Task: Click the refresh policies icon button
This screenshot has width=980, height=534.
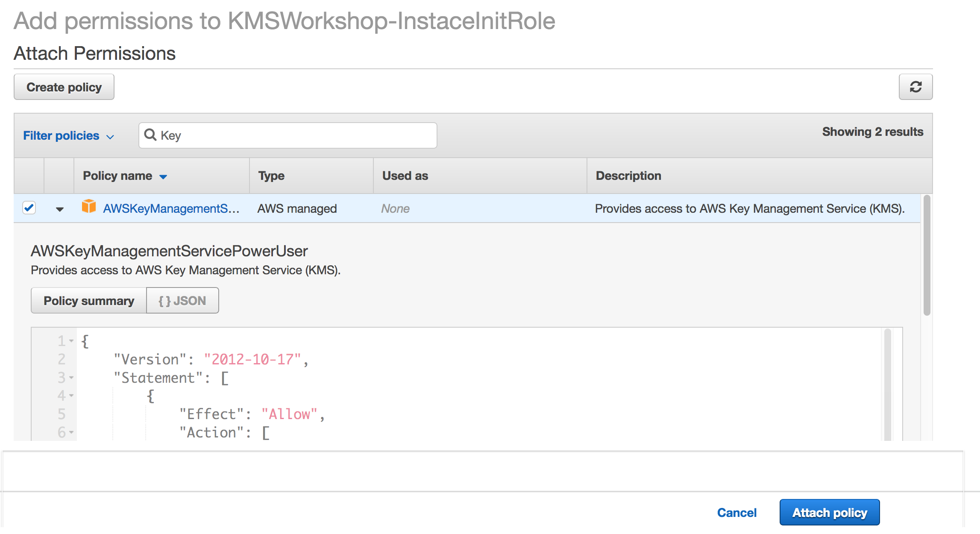Action: 915,87
